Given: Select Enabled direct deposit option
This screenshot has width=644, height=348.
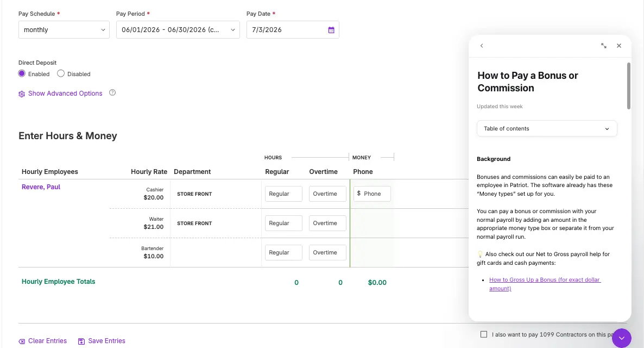Looking at the screenshot, I should click(x=22, y=73).
